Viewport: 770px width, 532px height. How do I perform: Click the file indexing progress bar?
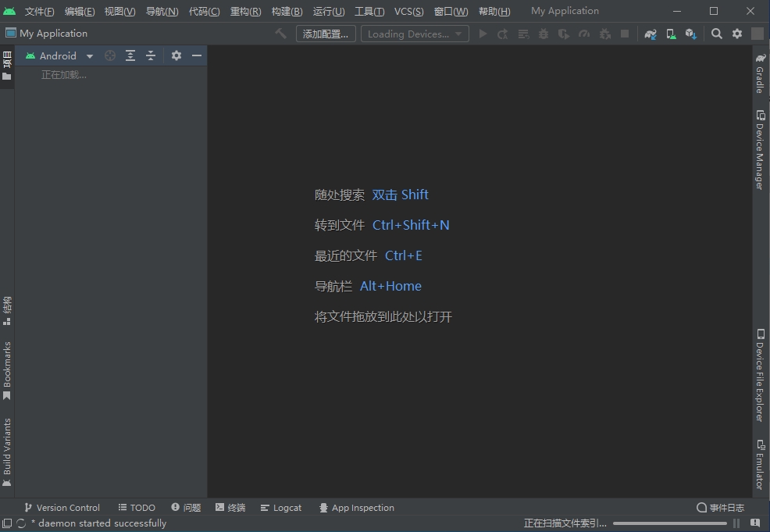[668, 523]
